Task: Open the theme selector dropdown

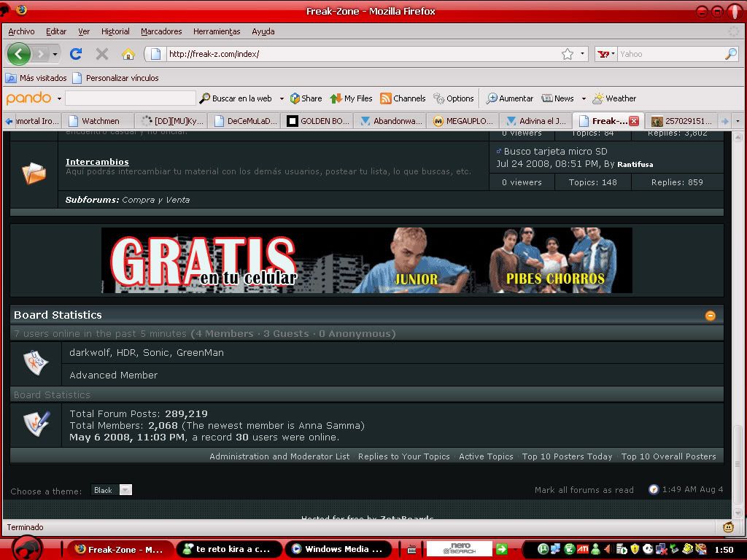Action: coord(125,490)
